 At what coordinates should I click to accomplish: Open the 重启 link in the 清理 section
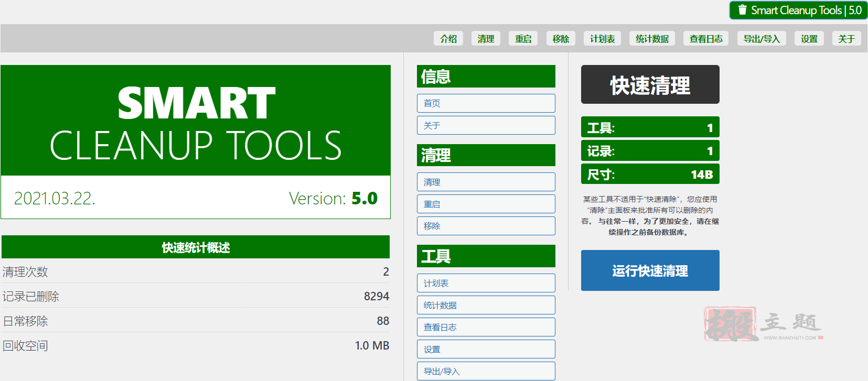[486, 204]
